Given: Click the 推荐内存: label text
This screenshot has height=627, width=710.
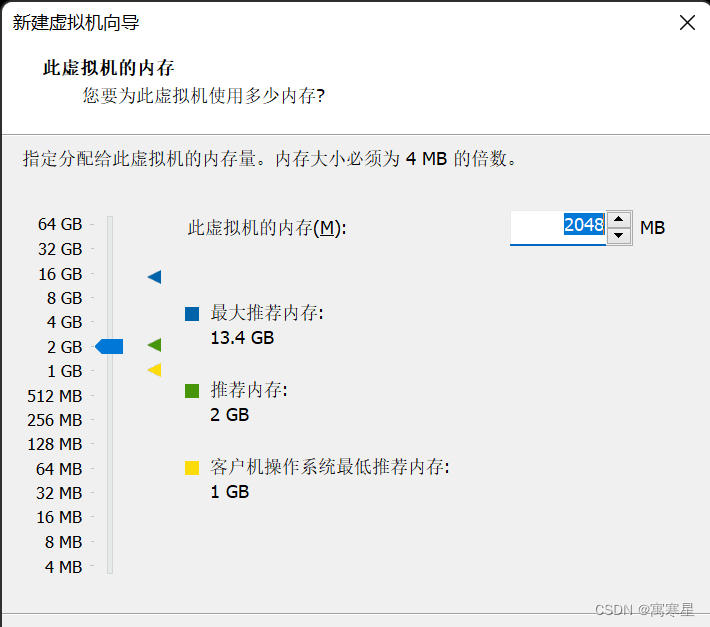Looking at the screenshot, I should point(249,390).
